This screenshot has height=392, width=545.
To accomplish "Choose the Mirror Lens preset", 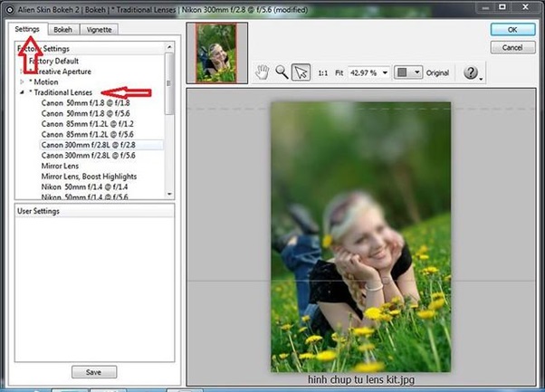I will 60,166.
